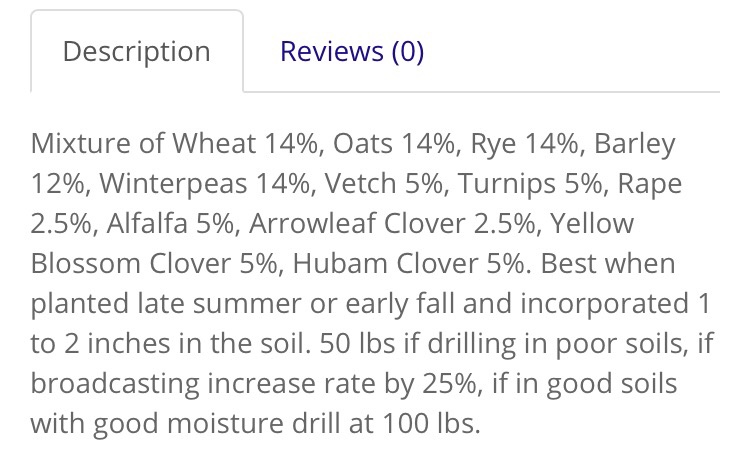750x452 pixels.
Task: Click 'Turnips 5%' in the description
Action: [529, 184]
